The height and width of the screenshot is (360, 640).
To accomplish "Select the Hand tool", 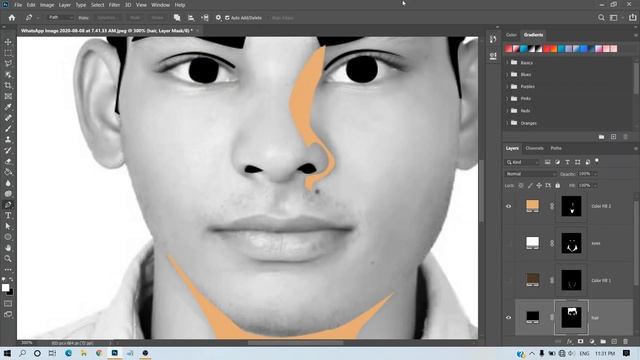I will click(8, 248).
